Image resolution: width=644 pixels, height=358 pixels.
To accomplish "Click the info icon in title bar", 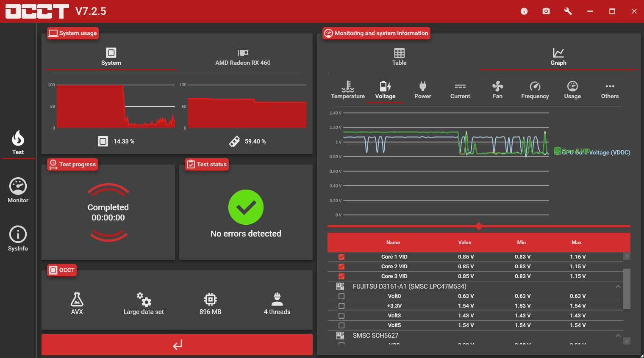I will [524, 11].
